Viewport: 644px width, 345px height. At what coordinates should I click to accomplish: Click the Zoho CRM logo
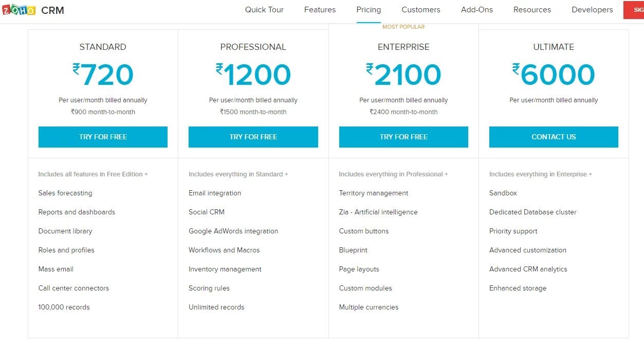33,10
